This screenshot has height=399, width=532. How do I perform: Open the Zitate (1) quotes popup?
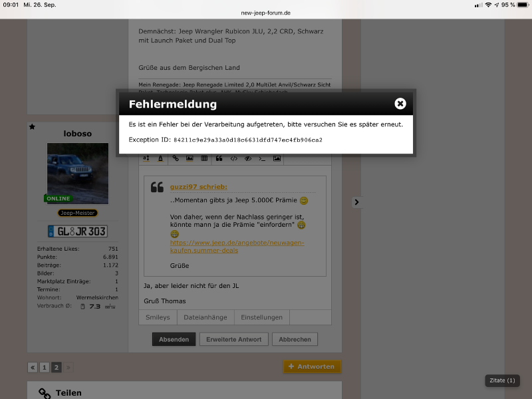(x=501, y=380)
